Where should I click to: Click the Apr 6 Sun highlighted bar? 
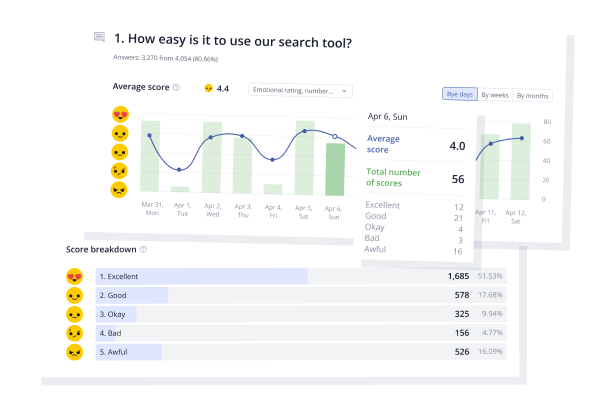pyautogui.click(x=336, y=168)
